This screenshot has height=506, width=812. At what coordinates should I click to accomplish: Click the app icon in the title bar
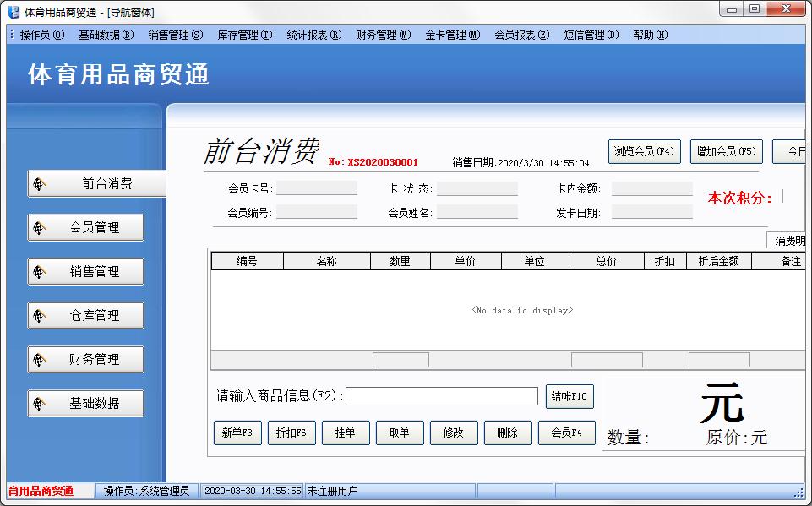coord(14,12)
